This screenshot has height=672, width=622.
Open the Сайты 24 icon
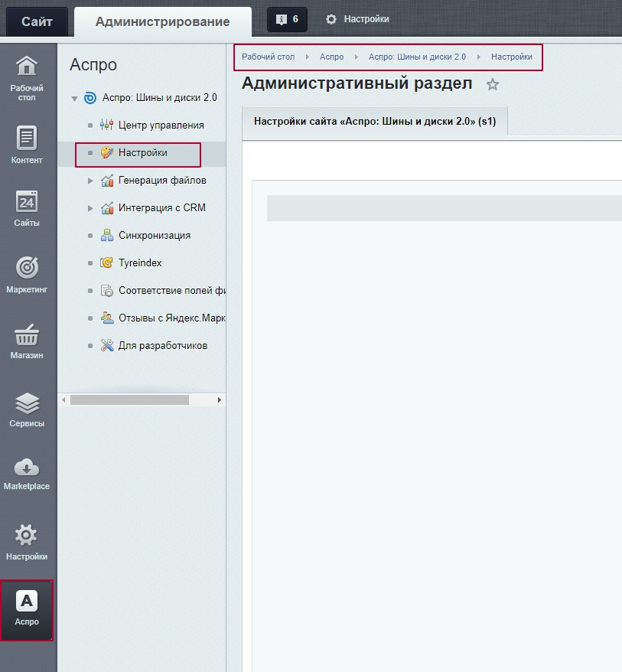click(x=27, y=201)
